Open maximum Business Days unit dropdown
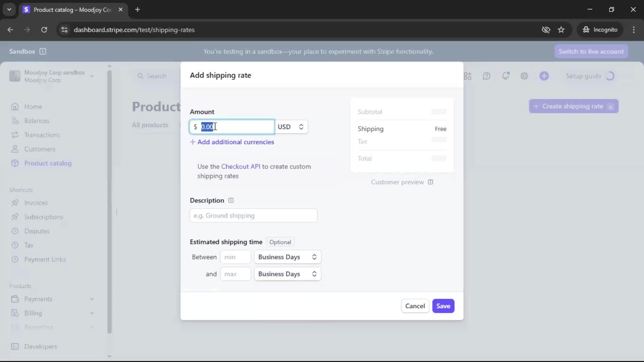Image resolution: width=644 pixels, height=362 pixels. 287,274
